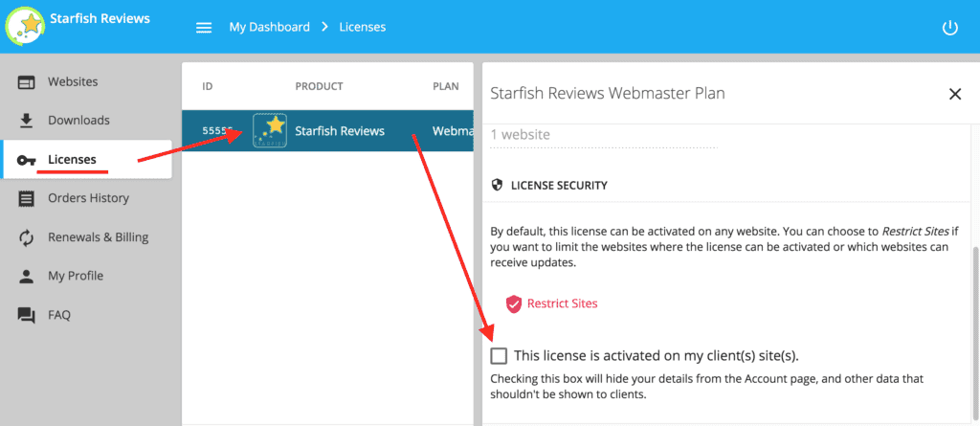Click the ID column header

click(208, 86)
